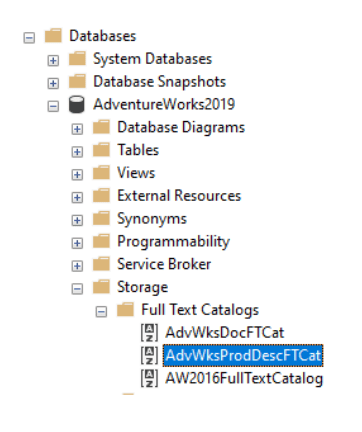Click the AdvWksDocFTCat catalog icon

click(x=149, y=333)
